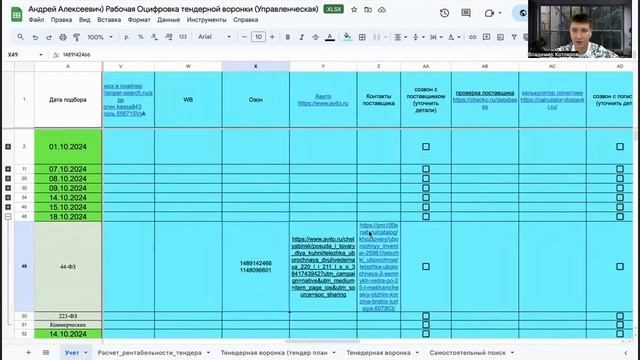Add a new sheet with plus
Screen dimensions: 640x360
(29, 352)
